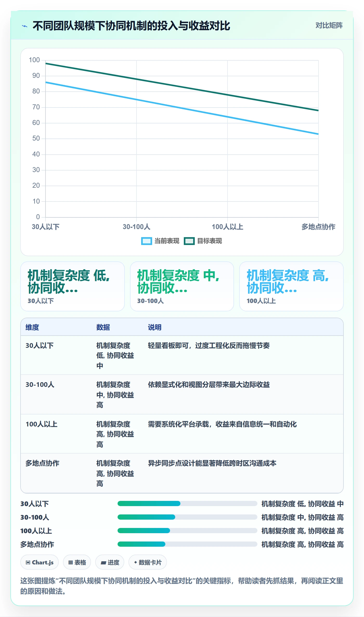Select the 100人以上 table row cell
364x617 pixels.
point(41,424)
